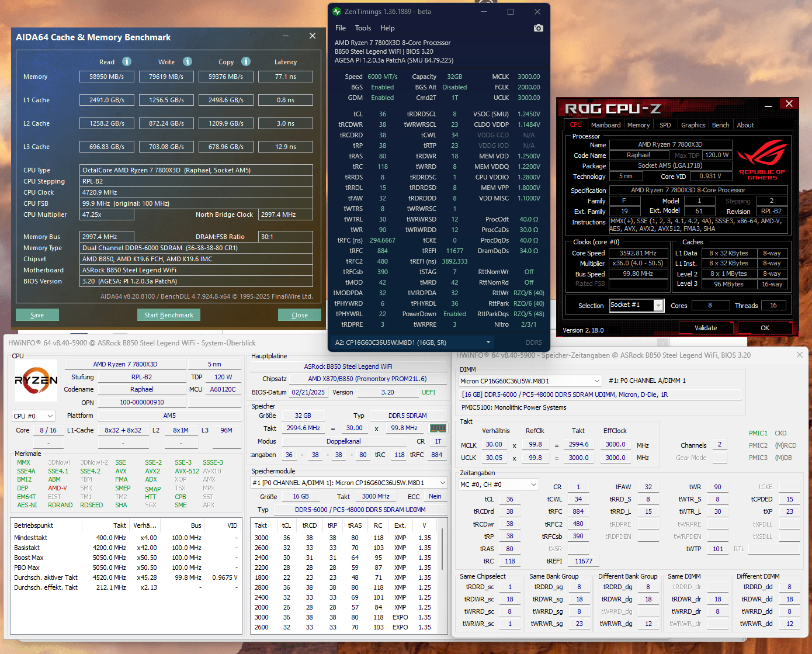812x654 pixels.
Task: Switch to the Bench tab in CPU-Z
Action: click(720, 125)
